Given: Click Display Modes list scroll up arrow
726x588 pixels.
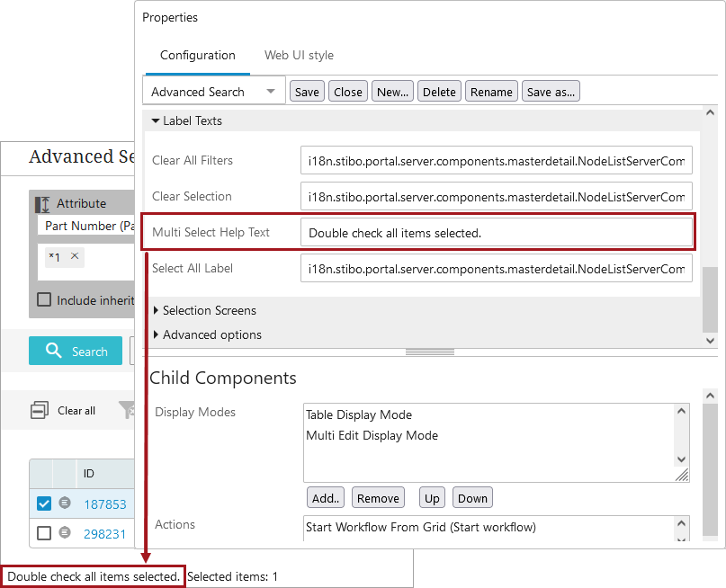Looking at the screenshot, I should (681, 411).
